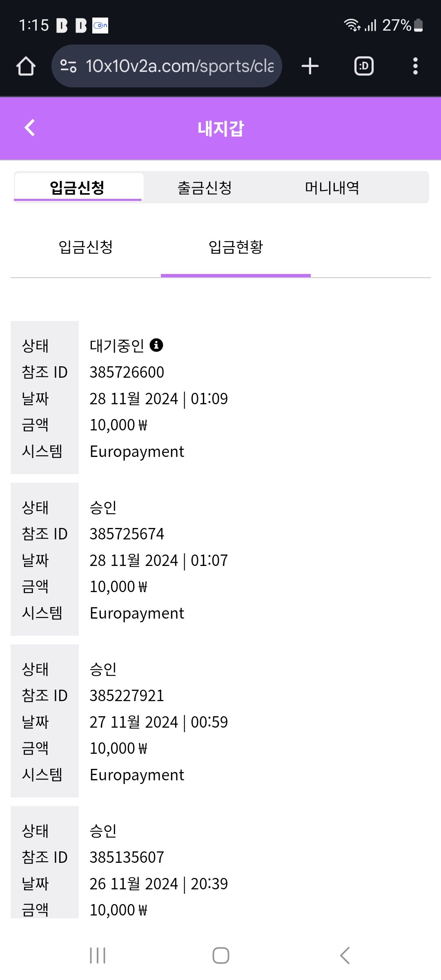Open the browser three-dot menu
Image resolution: width=441 pixels, height=980 pixels.
click(415, 66)
